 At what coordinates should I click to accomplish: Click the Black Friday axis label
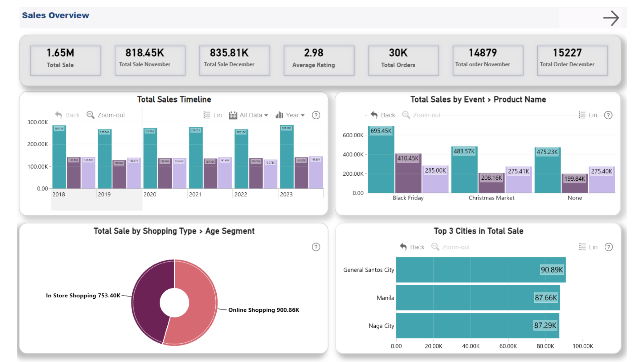(x=408, y=198)
